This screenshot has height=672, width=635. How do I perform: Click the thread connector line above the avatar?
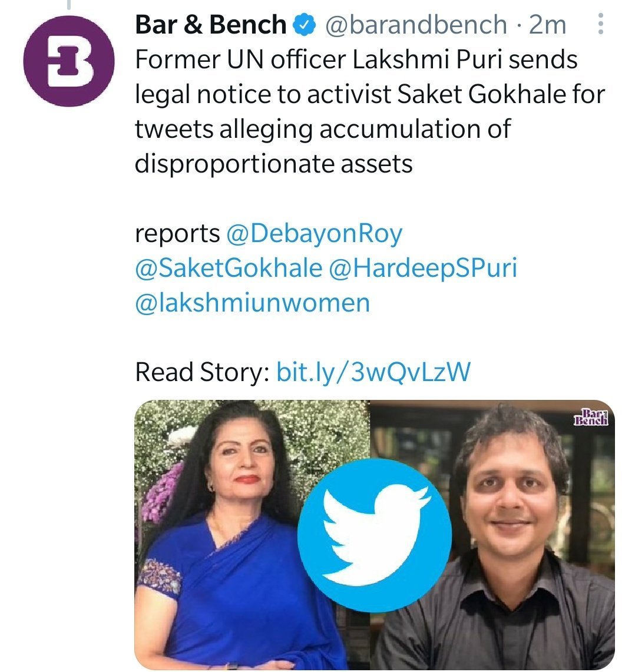pyautogui.click(x=68, y=5)
